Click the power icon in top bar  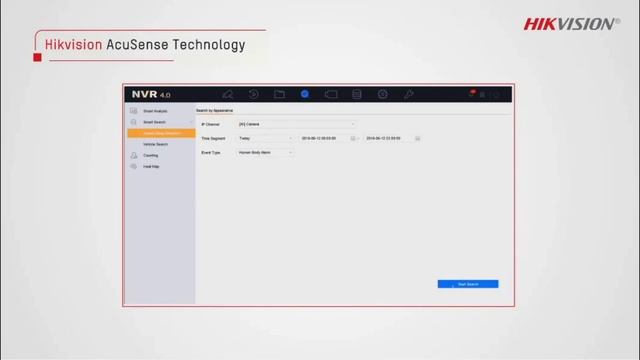click(x=496, y=95)
